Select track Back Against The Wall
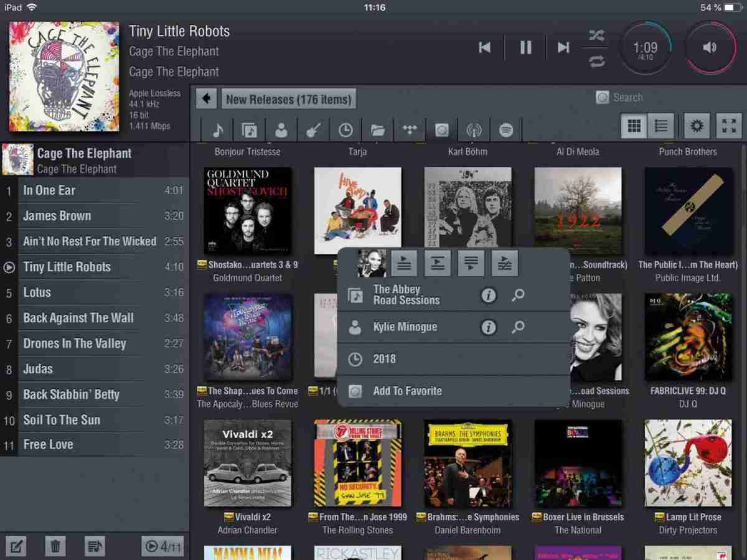The width and height of the screenshot is (747, 560). click(x=94, y=318)
